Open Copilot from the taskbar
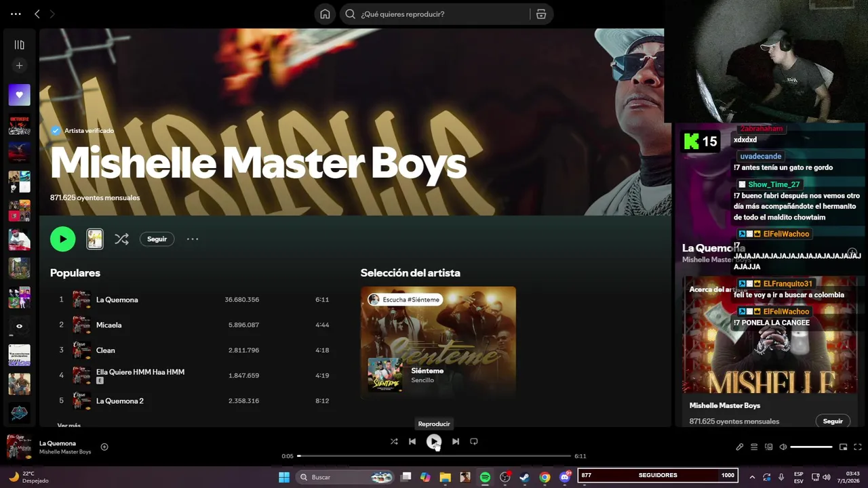Screen dimensions: 868x488 (x=425, y=477)
